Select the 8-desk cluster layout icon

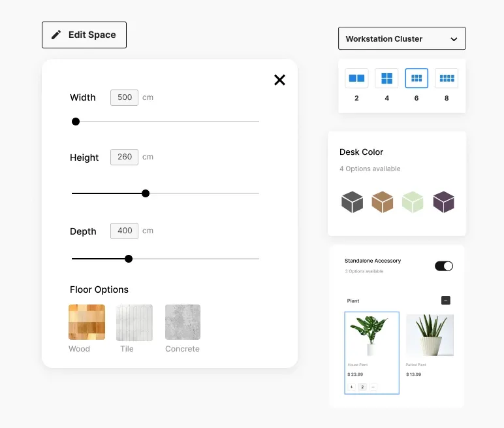click(447, 78)
